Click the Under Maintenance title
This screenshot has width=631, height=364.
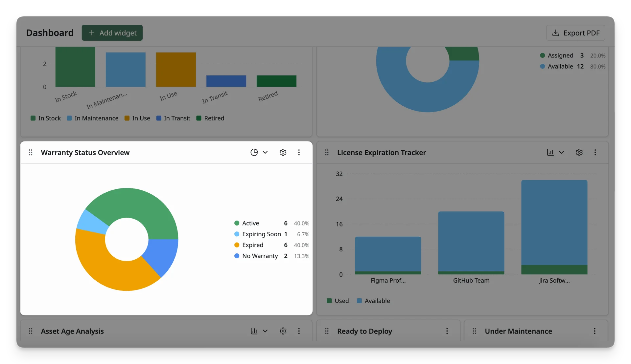click(x=518, y=331)
